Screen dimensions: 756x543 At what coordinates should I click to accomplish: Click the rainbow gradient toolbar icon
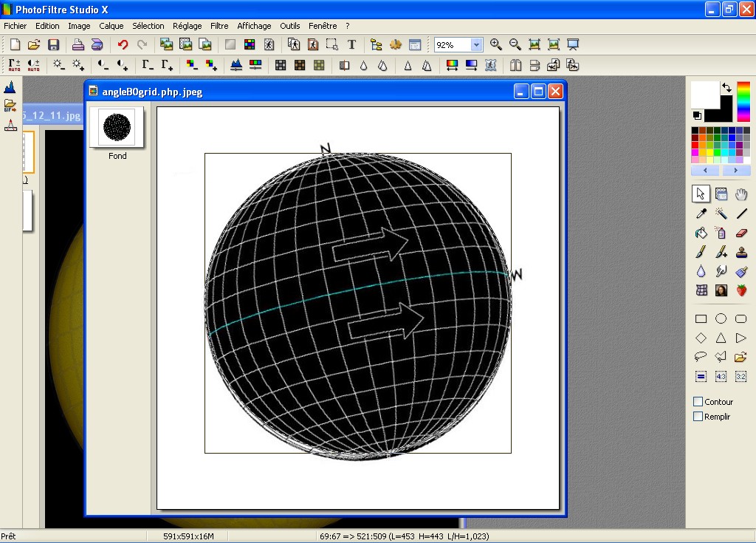coord(453,65)
